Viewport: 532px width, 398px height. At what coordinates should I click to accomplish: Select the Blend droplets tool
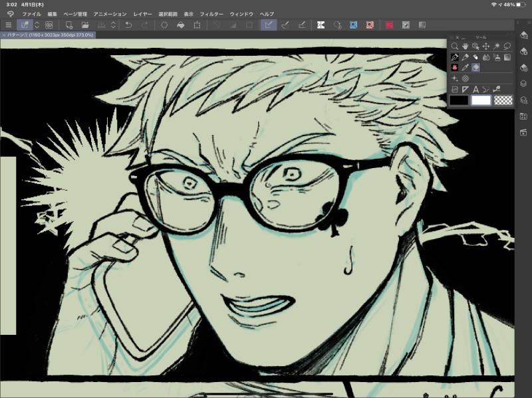(486, 57)
